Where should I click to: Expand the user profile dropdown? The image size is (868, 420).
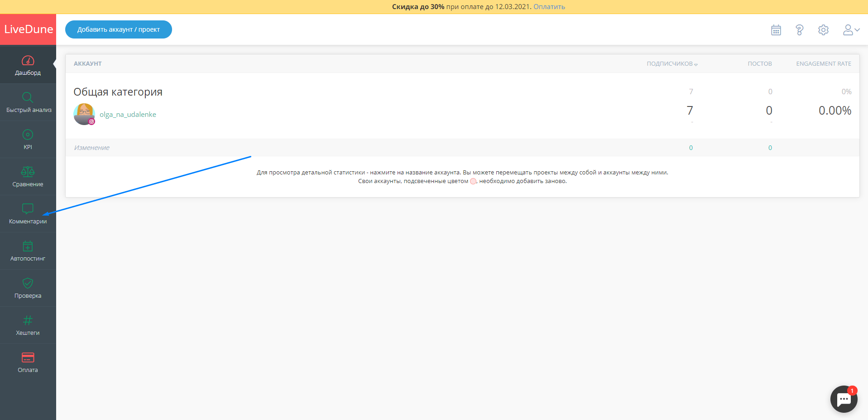(x=850, y=30)
